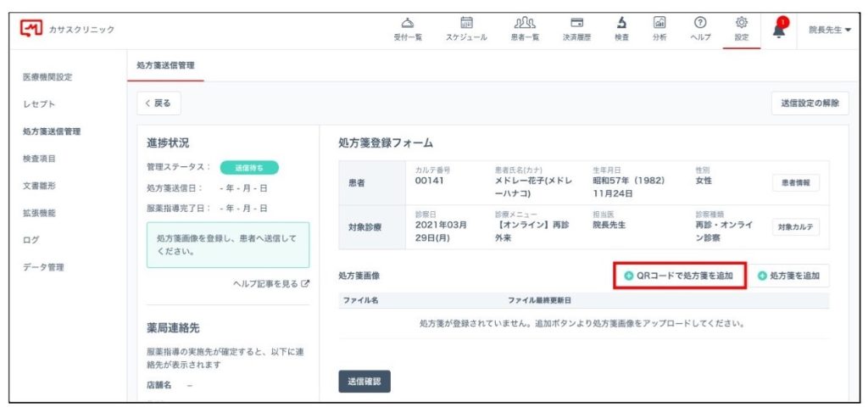Click 送信設定の解除 button
The width and height of the screenshot is (868, 413).
click(x=809, y=103)
